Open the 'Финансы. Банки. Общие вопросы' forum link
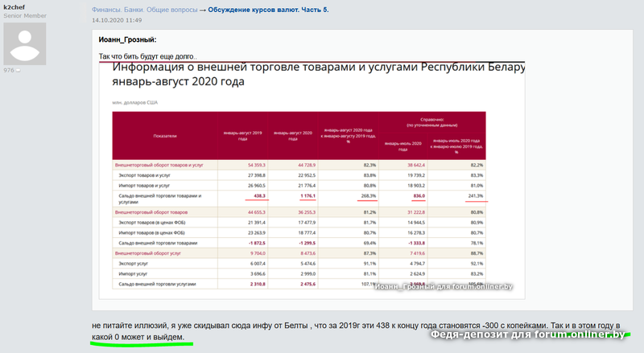Image resolution: width=644 pixels, height=353 pixels. [145, 10]
